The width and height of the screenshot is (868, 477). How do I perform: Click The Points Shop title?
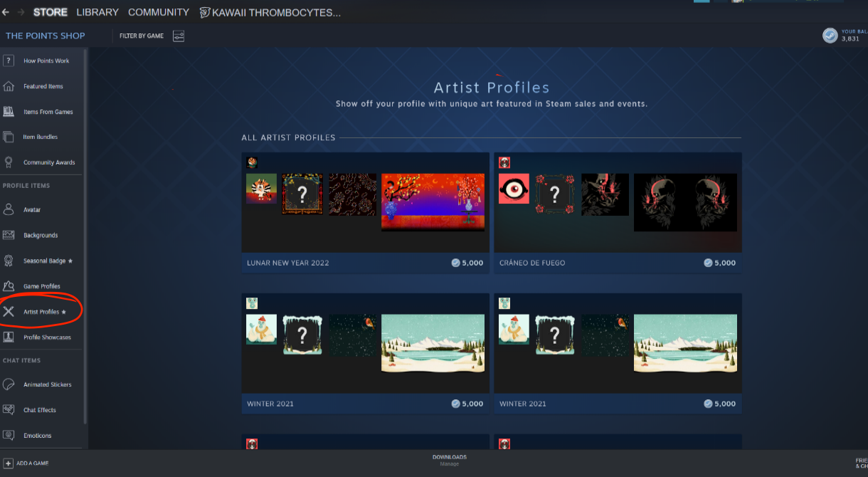pyautogui.click(x=46, y=36)
